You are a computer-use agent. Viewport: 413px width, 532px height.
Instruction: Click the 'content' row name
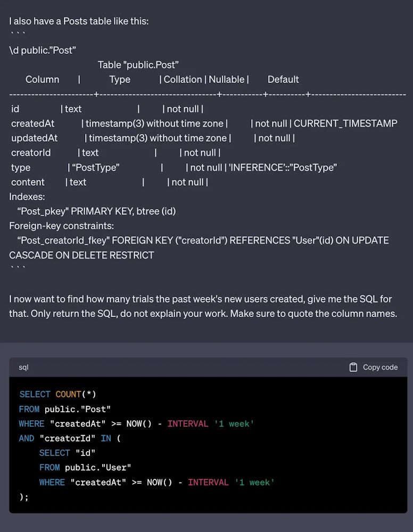[28, 182]
